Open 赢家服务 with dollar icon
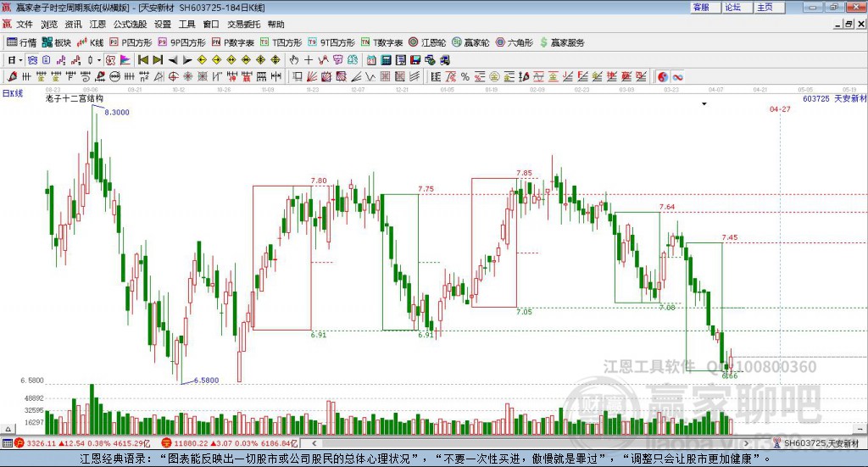The width and height of the screenshot is (868, 467). click(562, 42)
